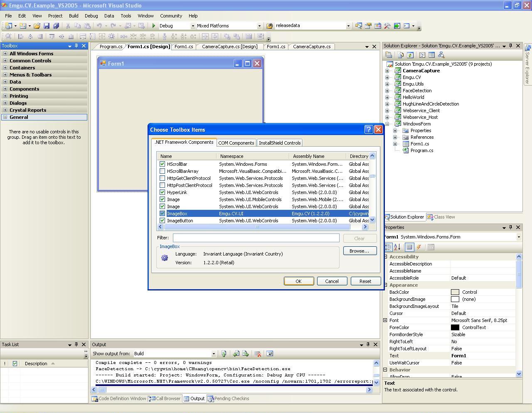Image resolution: width=532 pixels, height=413 pixels.
Task: Open the Class View tab
Action: [441, 217]
